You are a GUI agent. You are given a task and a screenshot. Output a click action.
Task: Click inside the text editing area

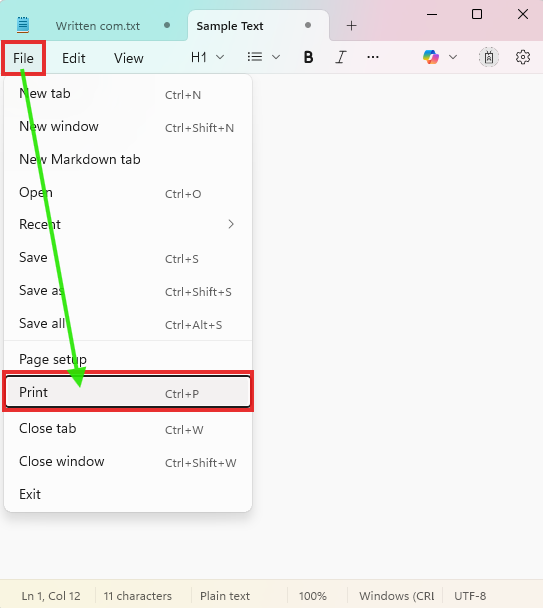click(396, 326)
